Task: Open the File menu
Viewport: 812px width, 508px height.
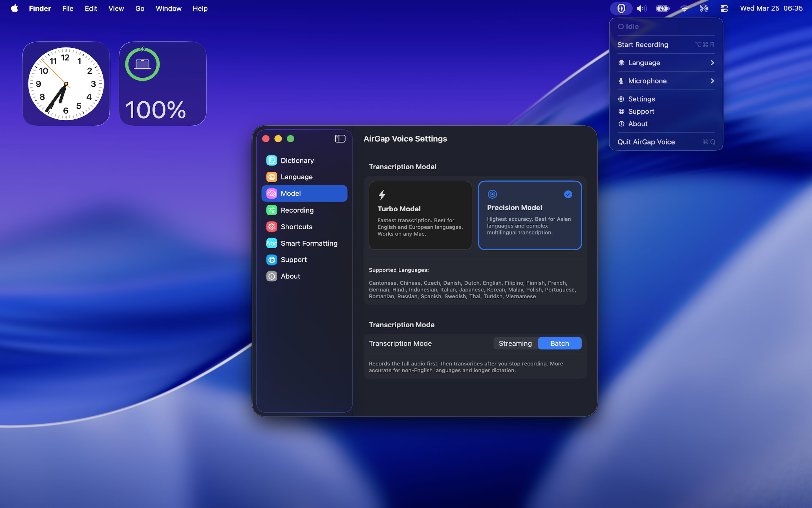Action: pos(67,8)
